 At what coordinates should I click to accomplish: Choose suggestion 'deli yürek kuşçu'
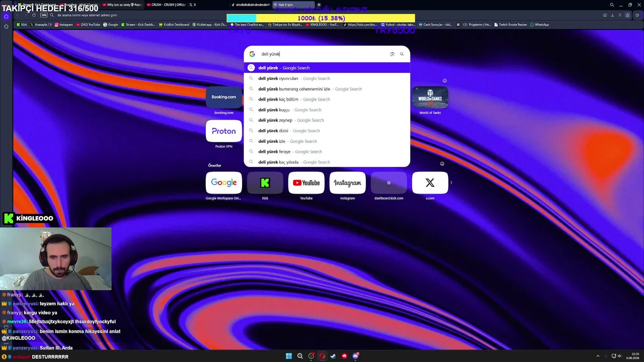327,110
